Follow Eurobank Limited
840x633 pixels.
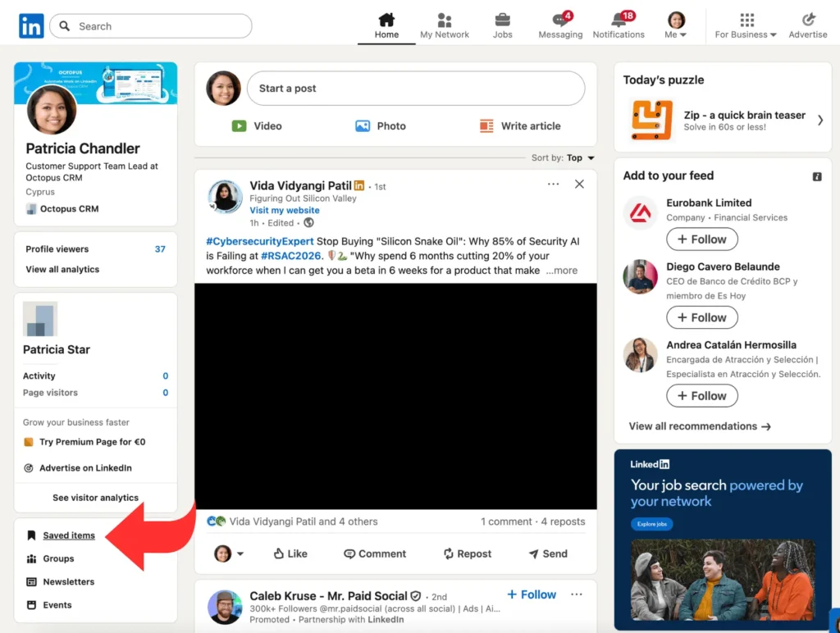click(701, 239)
